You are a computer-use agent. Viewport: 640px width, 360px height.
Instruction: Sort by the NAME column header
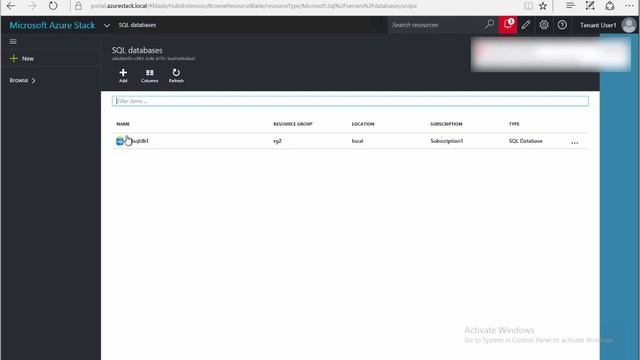(x=123, y=124)
